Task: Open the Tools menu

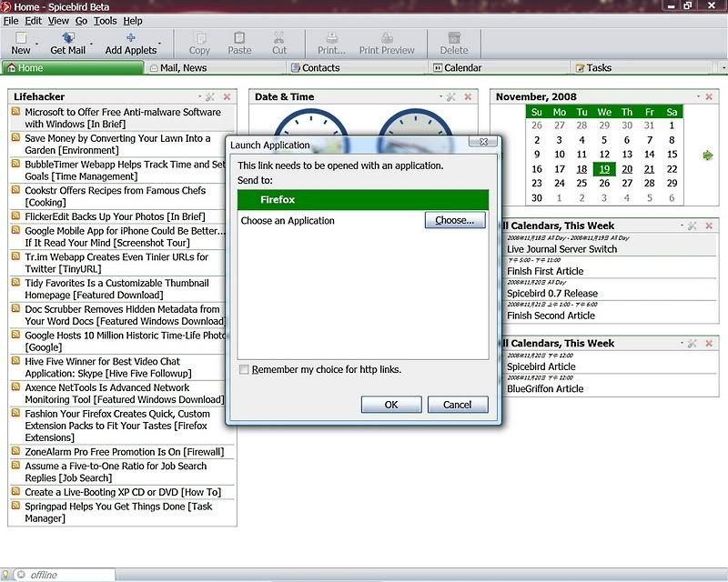Action: click(x=106, y=21)
